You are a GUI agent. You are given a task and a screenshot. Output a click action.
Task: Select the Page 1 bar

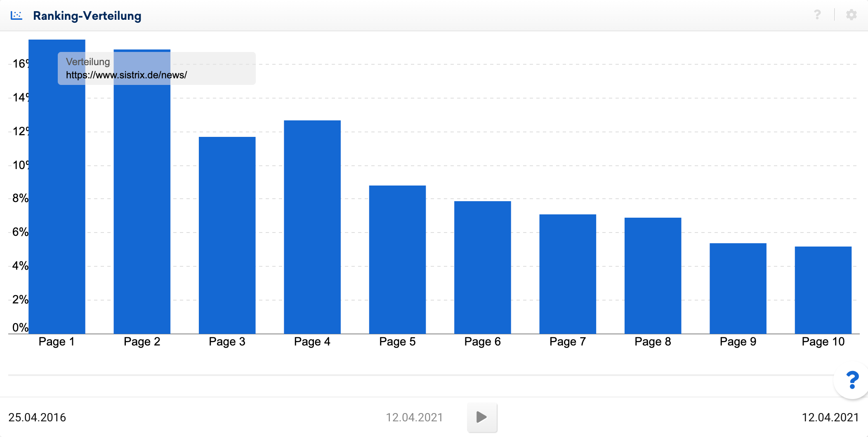click(x=57, y=187)
